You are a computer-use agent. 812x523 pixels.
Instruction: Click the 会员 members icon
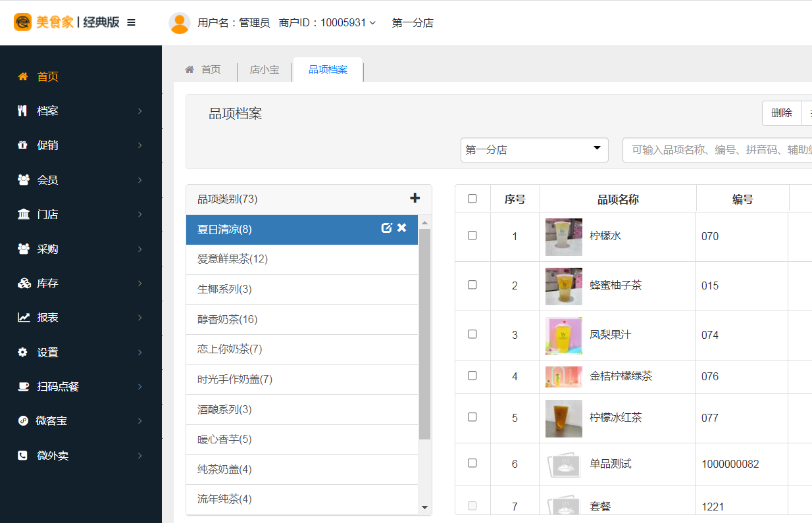click(24, 180)
